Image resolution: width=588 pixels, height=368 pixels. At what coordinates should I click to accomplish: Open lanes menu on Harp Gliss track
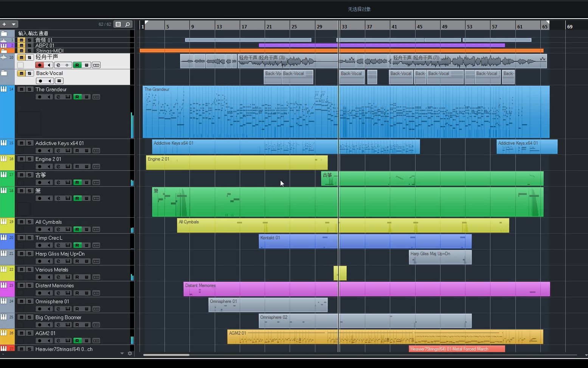click(96, 261)
